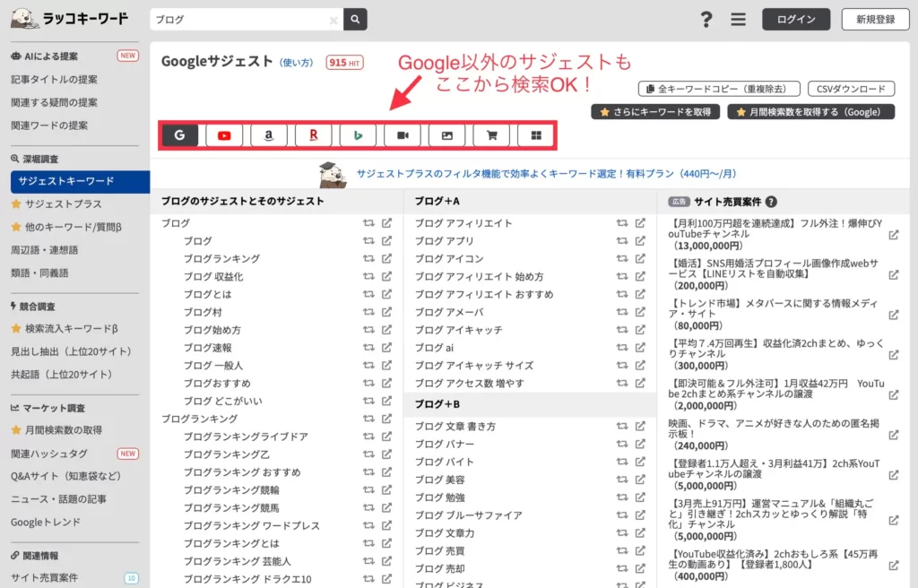Image resolution: width=918 pixels, height=588 pixels.
Task: Open 記事タイトルの提案 in sidebar
Action: click(x=54, y=79)
